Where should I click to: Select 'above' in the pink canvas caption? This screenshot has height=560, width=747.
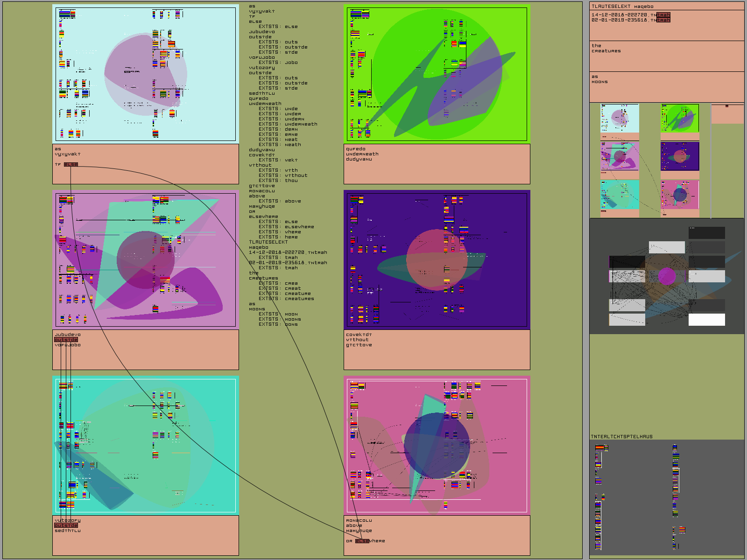[354, 525]
